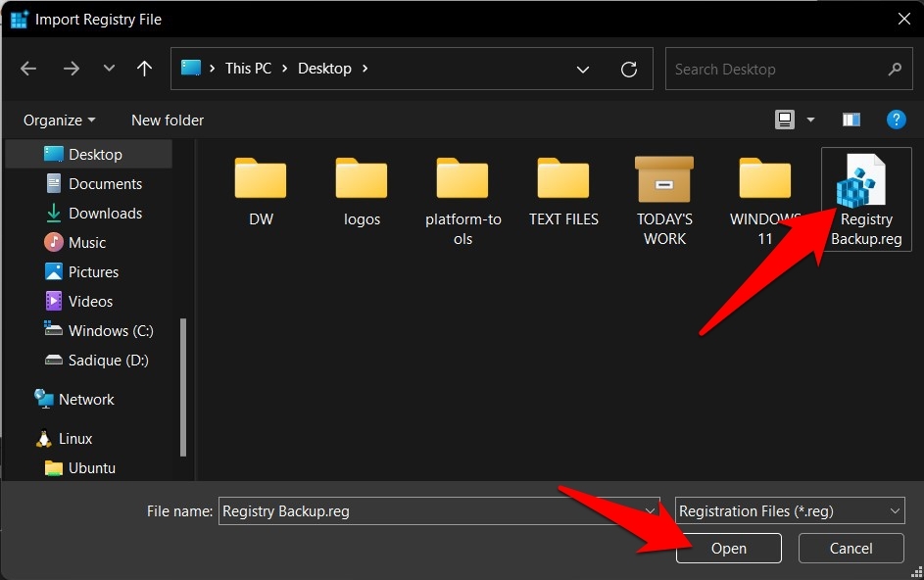Click the Documents icon in sidebar
Viewport: 924px width, 580px height.
[54, 184]
